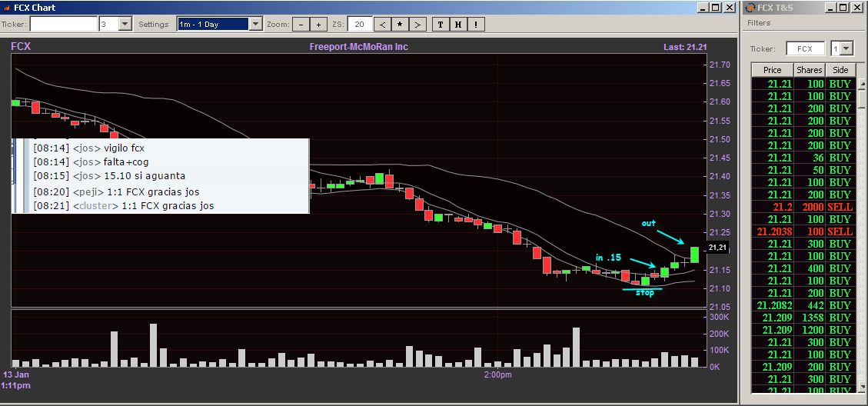This screenshot has height=406, width=868.
Task: Click the T&S scrollbar down arrow
Action: (x=862, y=386)
